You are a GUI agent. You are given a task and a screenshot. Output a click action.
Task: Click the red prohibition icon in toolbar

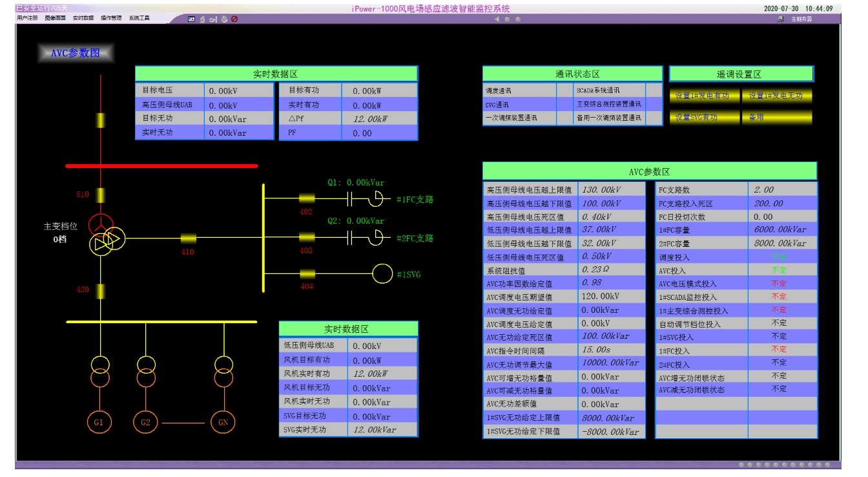click(x=234, y=19)
